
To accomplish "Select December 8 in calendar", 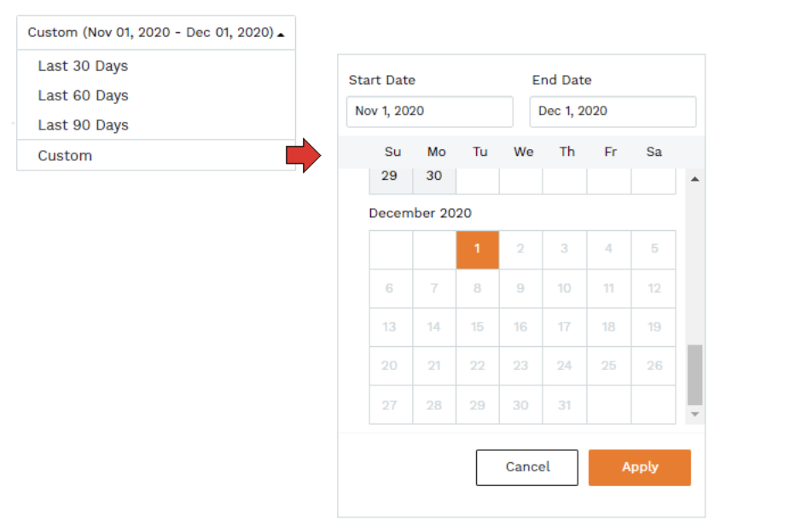I will [477, 288].
